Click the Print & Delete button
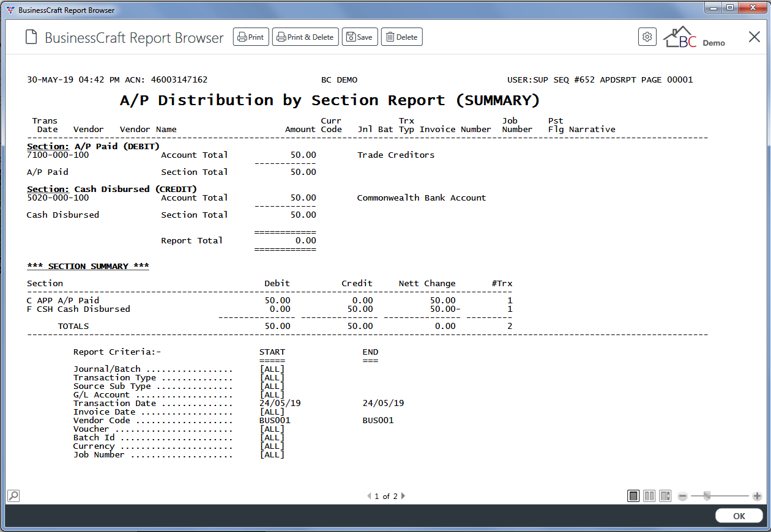This screenshot has height=532, width=771. tap(305, 37)
